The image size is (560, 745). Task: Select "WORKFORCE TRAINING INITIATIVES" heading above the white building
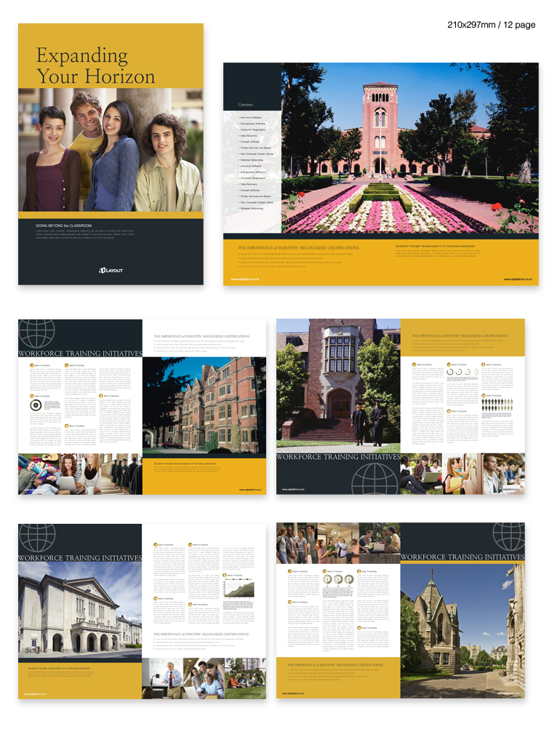click(80, 558)
